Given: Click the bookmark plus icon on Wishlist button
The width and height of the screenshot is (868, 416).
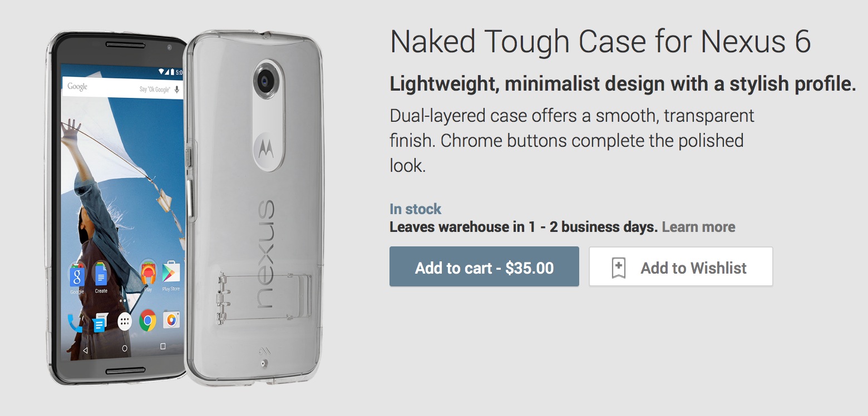Looking at the screenshot, I should point(619,268).
